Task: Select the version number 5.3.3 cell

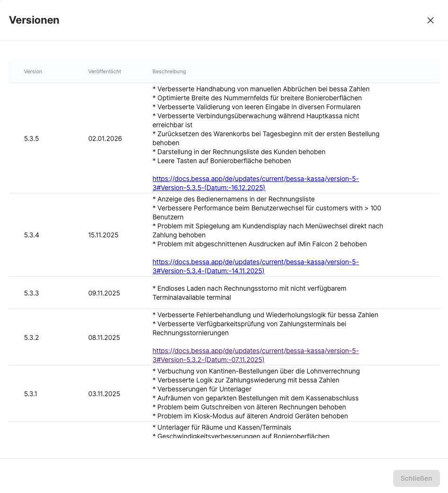Action: (x=32, y=293)
